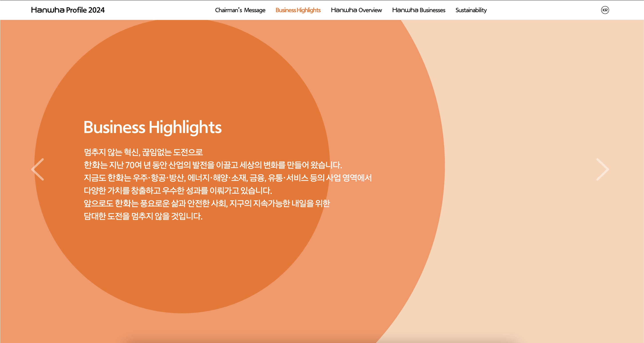The width and height of the screenshot is (644, 343).
Task: Click the line '멈추지 않는 혁신, 끊임없는 도전으로'
Action: click(143, 152)
